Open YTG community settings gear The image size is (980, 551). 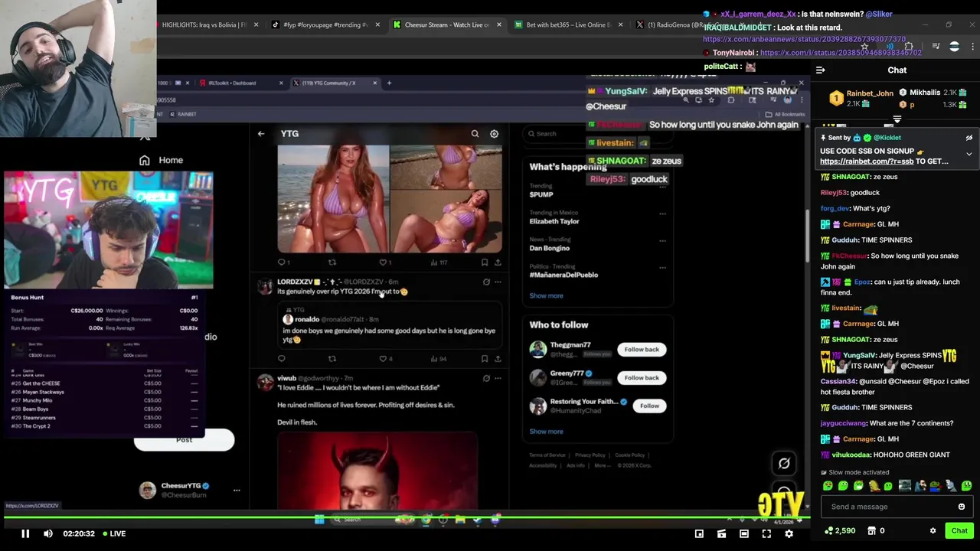coord(494,134)
